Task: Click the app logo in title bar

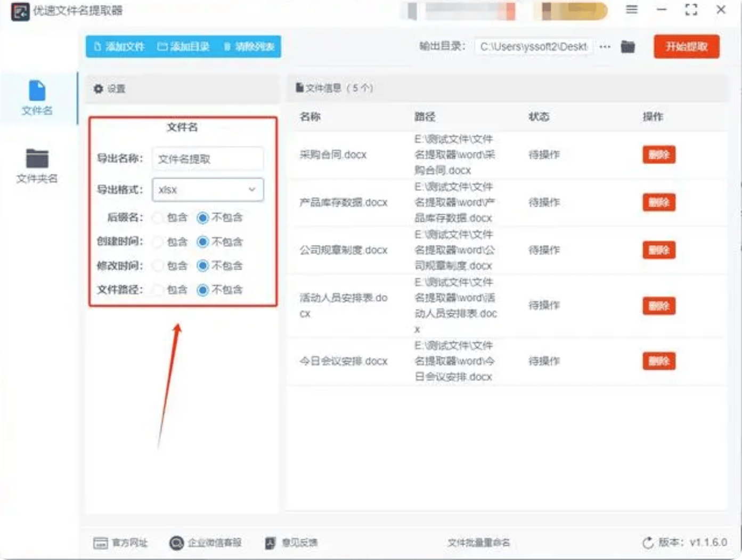Action: [x=20, y=11]
